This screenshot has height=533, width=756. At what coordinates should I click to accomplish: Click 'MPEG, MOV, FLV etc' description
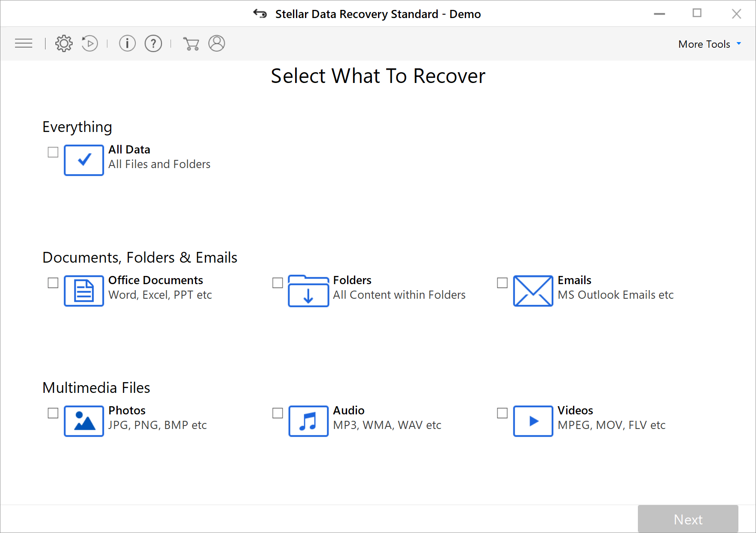pyautogui.click(x=611, y=425)
